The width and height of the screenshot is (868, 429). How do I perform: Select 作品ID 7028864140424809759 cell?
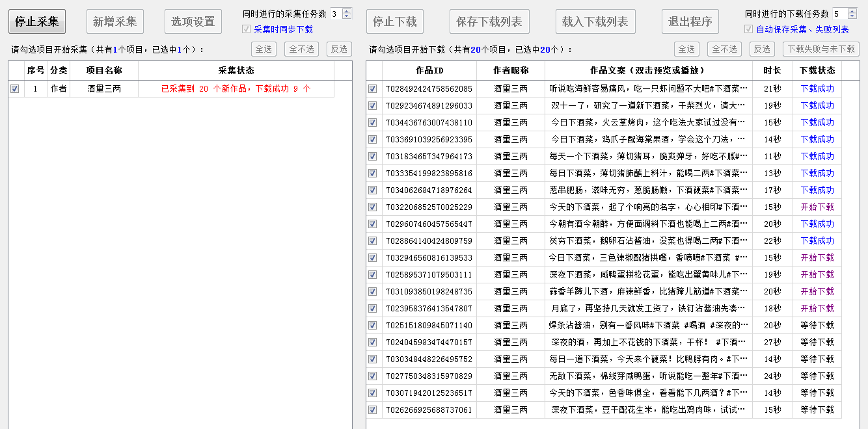pyautogui.click(x=429, y=241)
